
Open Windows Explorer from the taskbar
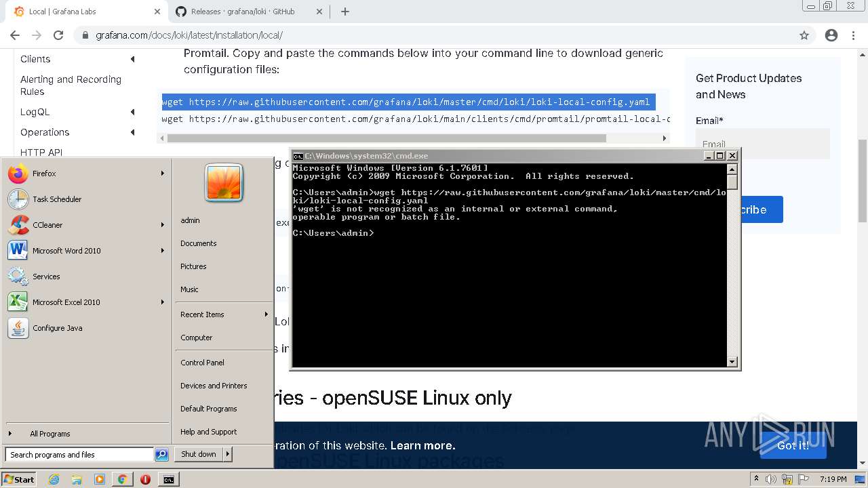click(77, 479)
